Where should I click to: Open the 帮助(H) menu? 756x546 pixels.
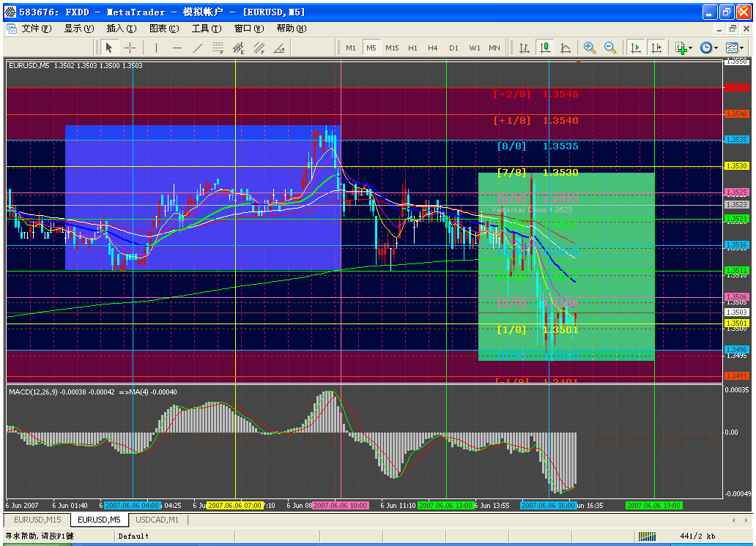[x=292, y=29]
